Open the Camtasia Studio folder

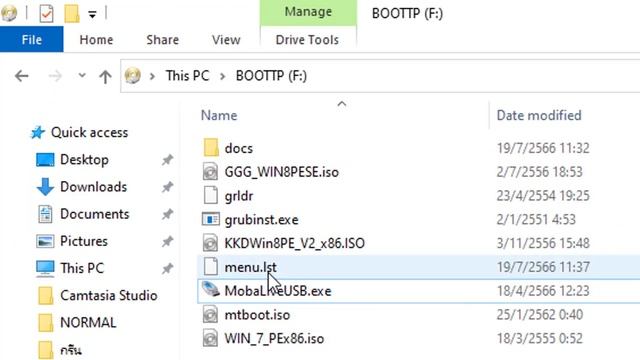tap(109, 295)
